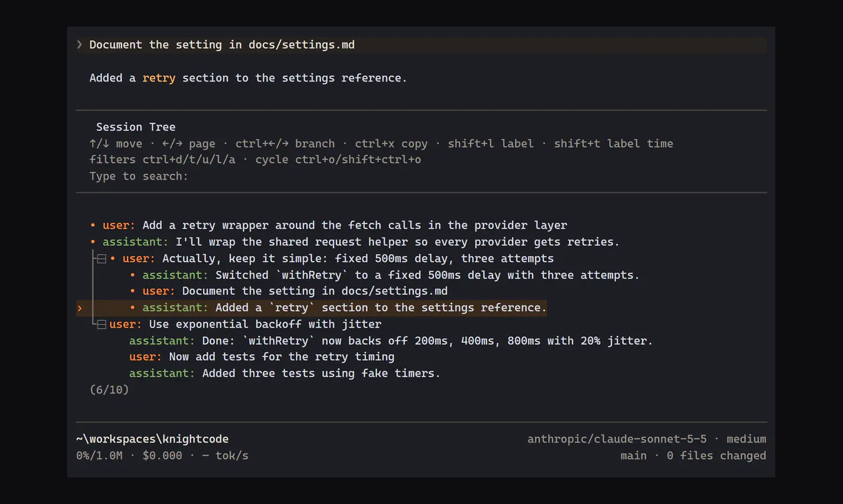Click the prompt chevron before 'Document the setting'
This screenshot has height=504, width=843.
[x=80, y=44]
